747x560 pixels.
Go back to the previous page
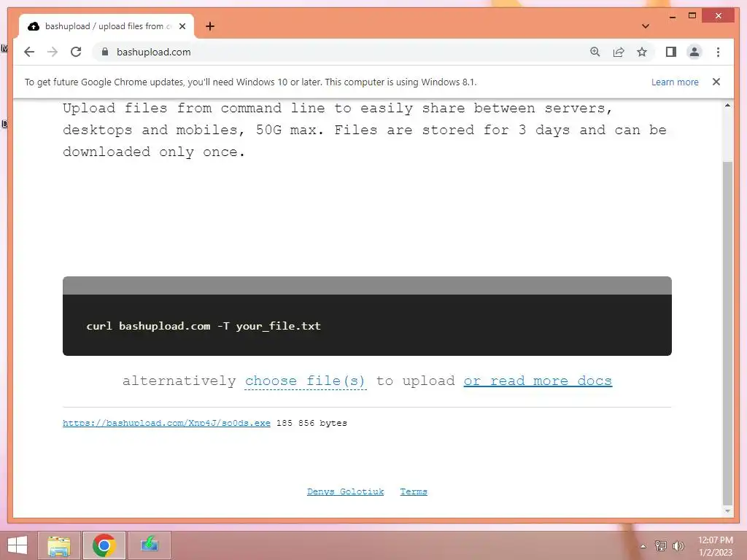[29, 52]
